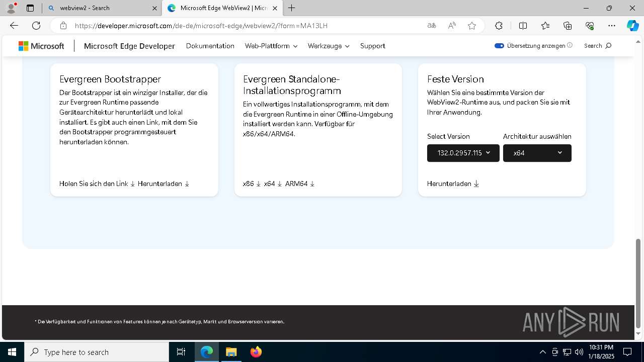
Task: Close the webview2 Search tab
Action: pos(154,8)
